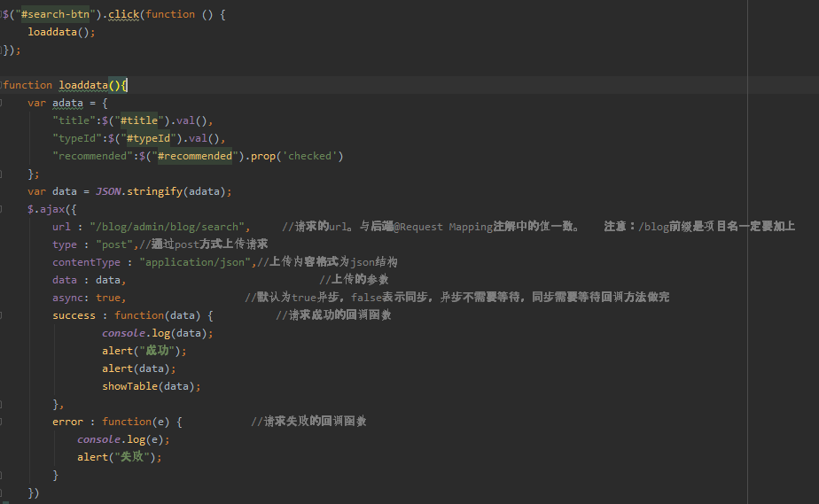
Task: Collapse the success callback fold marker
Action: tap(1, 315)
